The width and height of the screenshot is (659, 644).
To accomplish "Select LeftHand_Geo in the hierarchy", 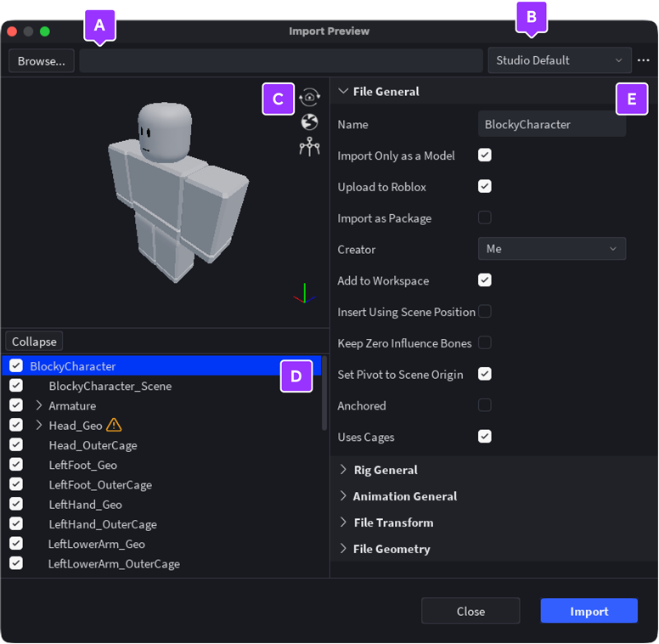I will click(x=85, y=505).
